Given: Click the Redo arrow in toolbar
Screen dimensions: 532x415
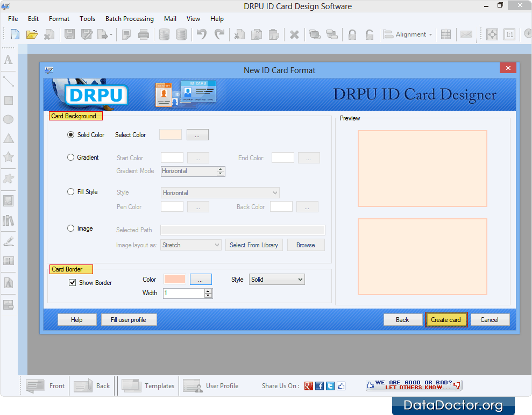Looking at the screenshot, I should [x=219, y=34].
